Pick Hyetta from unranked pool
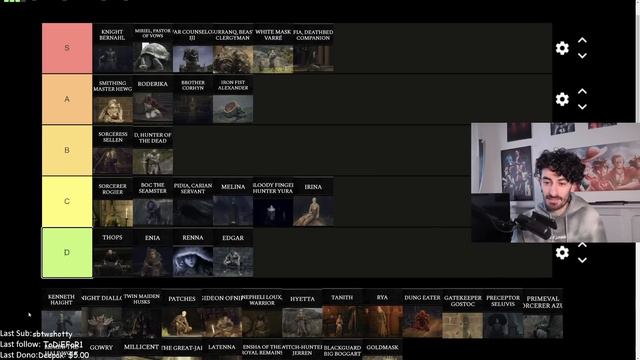 tap(302, 313)
